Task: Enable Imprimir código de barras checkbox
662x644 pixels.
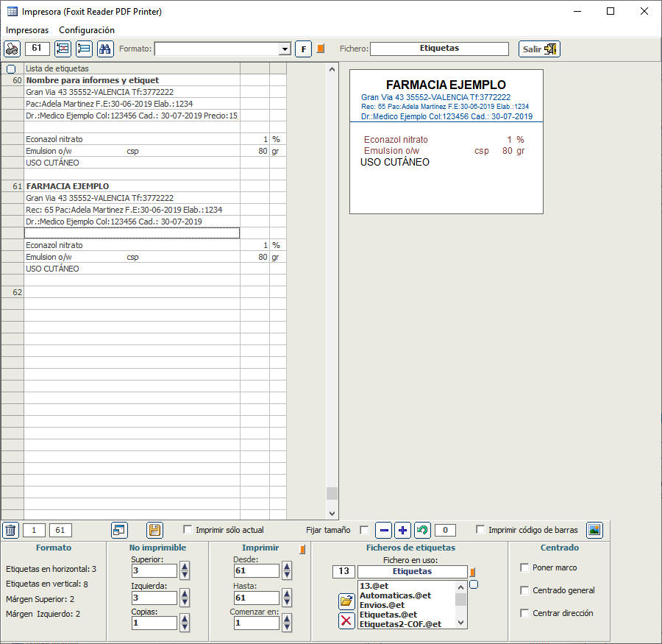Action: (480, 529)
